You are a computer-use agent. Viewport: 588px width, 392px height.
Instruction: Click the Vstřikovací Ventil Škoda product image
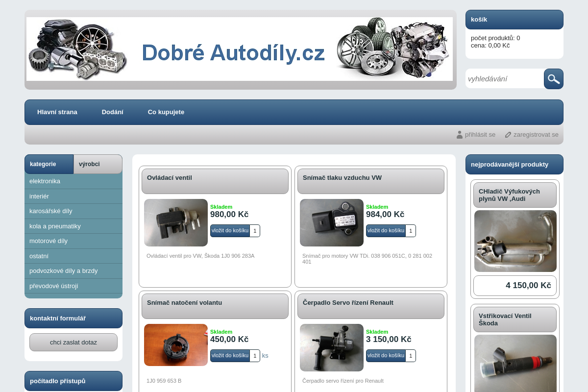coord(515,364)
